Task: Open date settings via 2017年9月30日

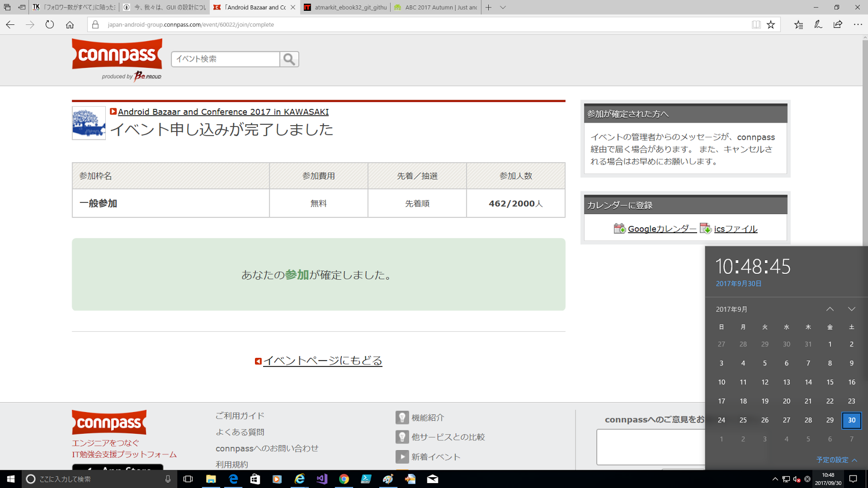Action: (738, 284)
